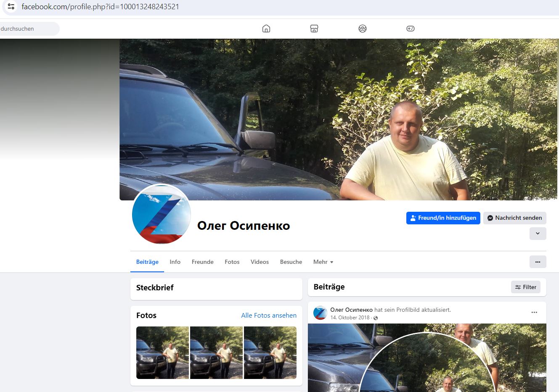Screen dimensions: 559x392
Task: Click the small avatar in the post header
Action: click(x=321, y=313)
